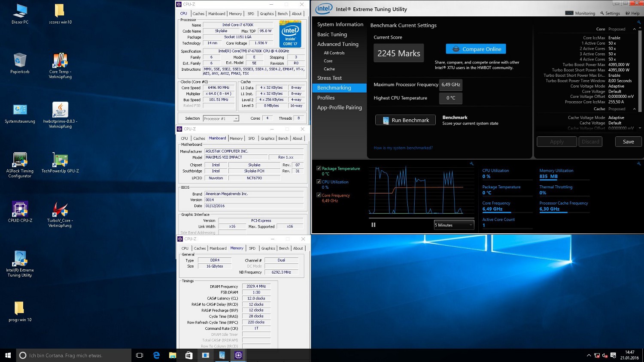Collapse the Core Proposed section

[635, 29]
